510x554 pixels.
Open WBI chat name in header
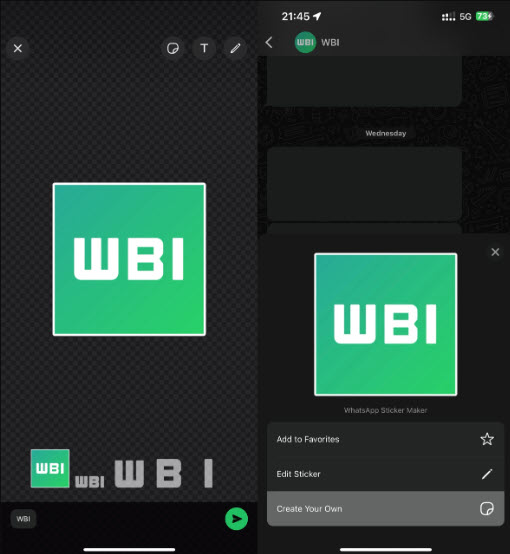tap(330, 42)
